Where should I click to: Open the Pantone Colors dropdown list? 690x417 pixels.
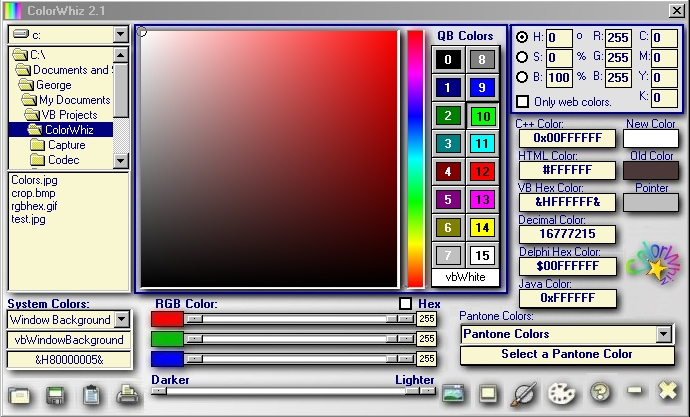pos(662,334)
